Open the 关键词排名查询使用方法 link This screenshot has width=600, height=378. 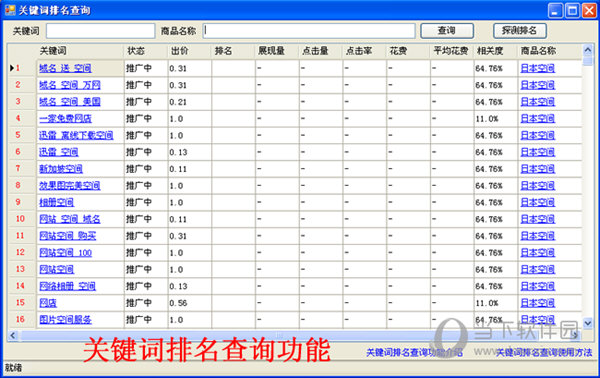[x=544, y=352]
